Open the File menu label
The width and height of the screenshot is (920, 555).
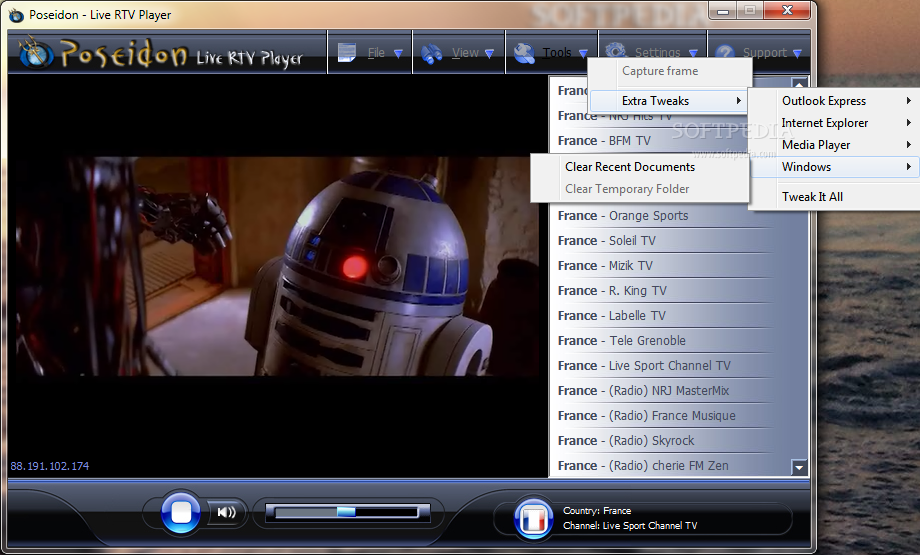(x=376, y=53)
